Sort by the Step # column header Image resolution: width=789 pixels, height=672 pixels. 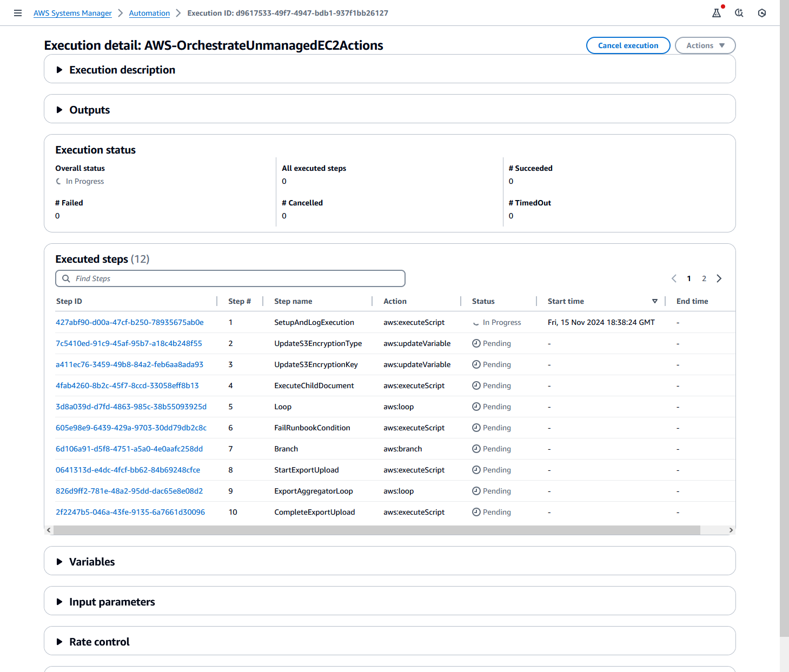pos(240,301)
